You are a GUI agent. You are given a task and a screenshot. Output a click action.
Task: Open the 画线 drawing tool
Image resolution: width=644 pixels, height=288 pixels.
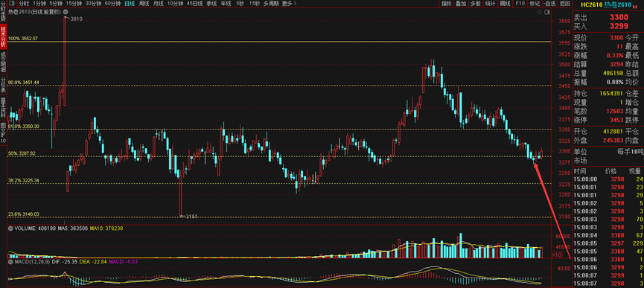click(x=506, y=3)
